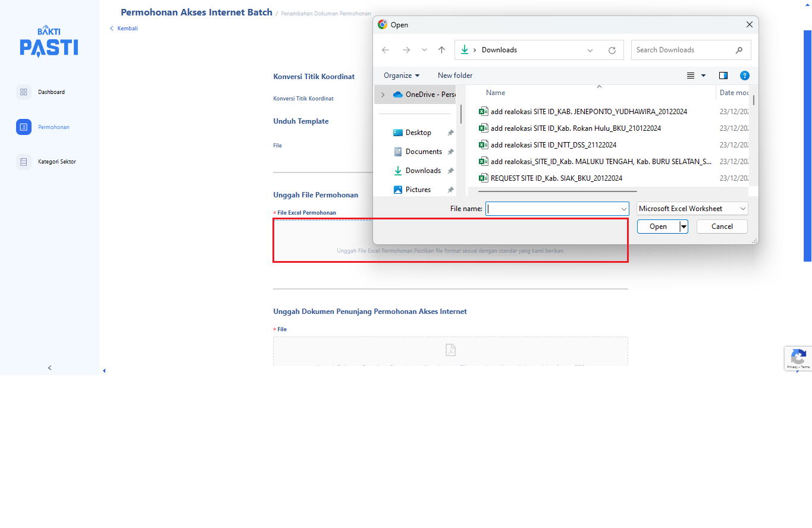This screenshot has width=812, height=528.
Task: Expand the view options dropdown arrow
Action: [x=703, y=76]
